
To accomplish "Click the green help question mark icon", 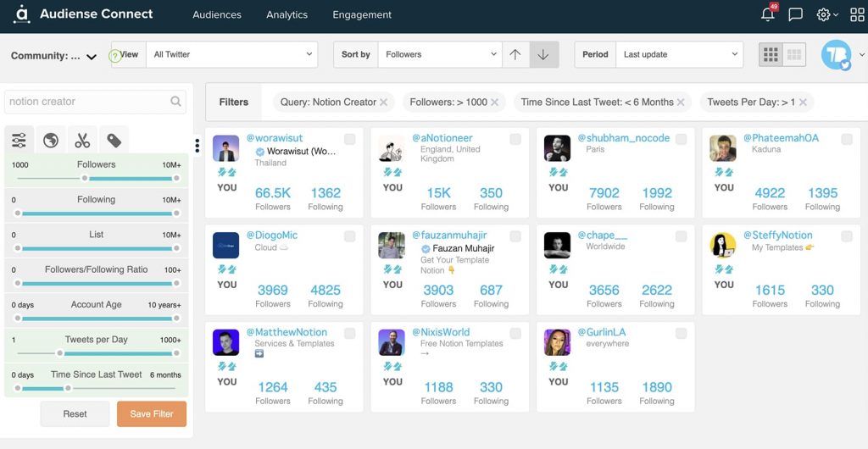I will coord(114,55).
